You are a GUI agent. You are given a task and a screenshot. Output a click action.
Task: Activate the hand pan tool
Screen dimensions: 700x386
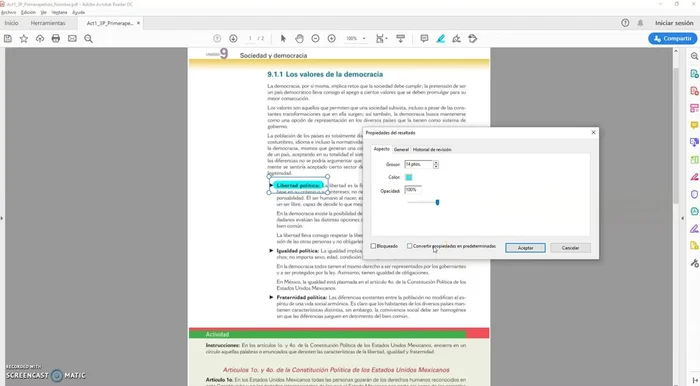click(x=299, y=39)
